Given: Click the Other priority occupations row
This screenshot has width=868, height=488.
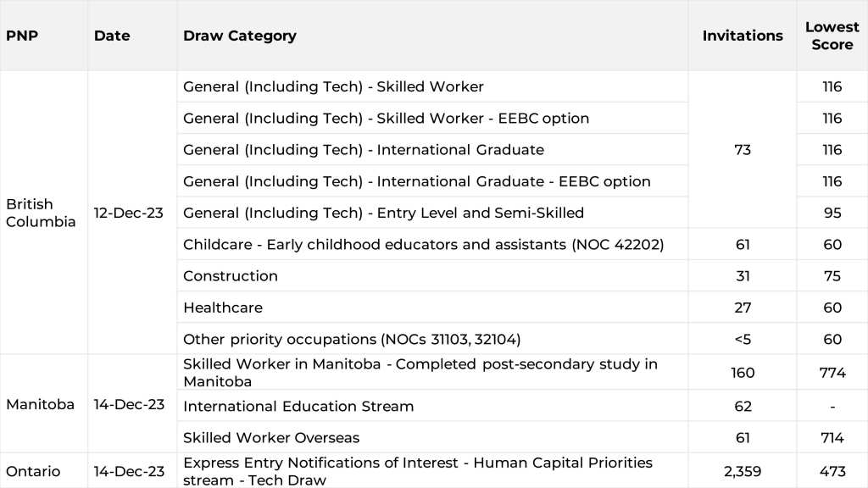Looking at the screenshot, I should pos(352,339).
